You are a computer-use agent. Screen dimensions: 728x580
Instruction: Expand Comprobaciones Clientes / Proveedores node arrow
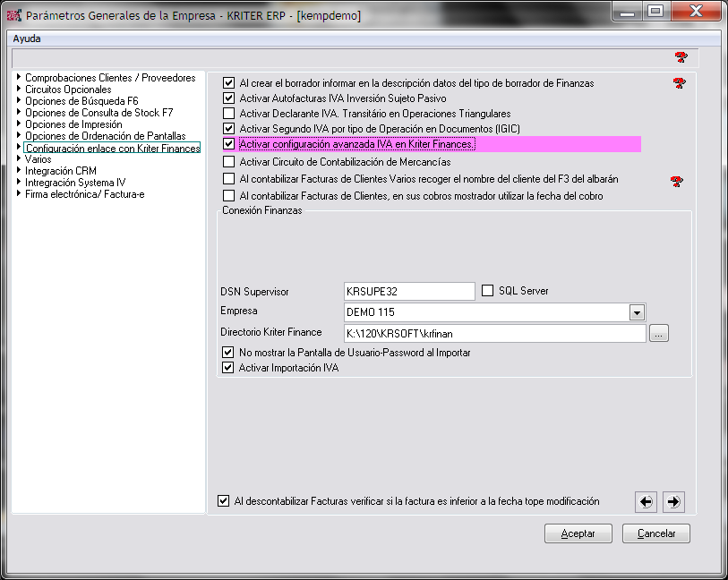point(19,77)
